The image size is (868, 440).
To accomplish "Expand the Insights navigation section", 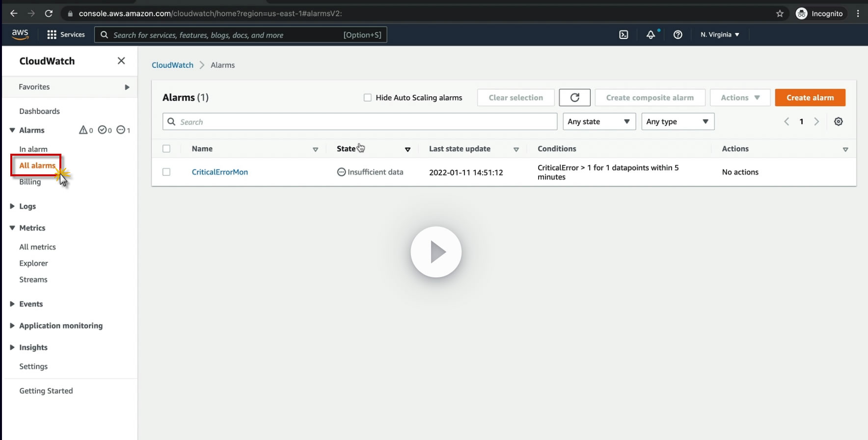I will click(12, 347).
